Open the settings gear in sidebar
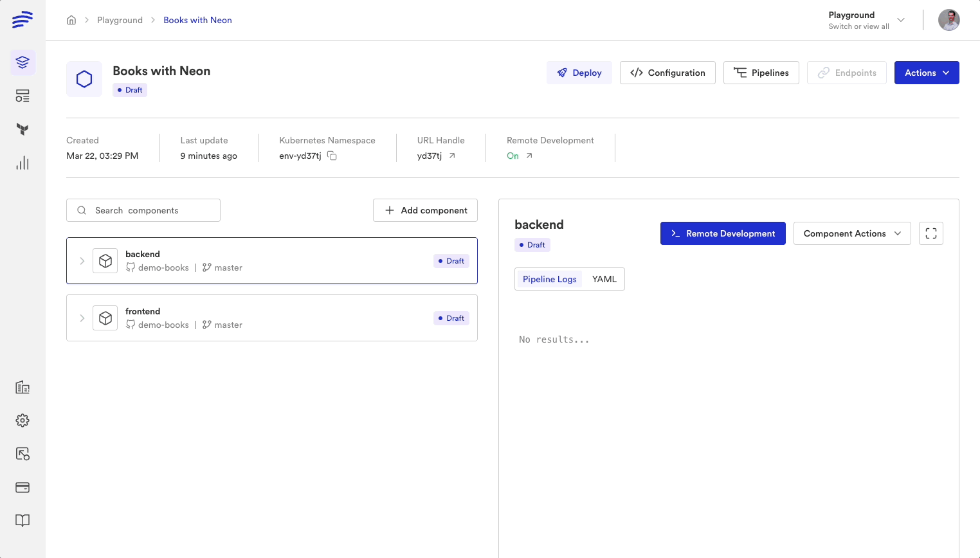 pyautogui.click(x=23, y=420)
